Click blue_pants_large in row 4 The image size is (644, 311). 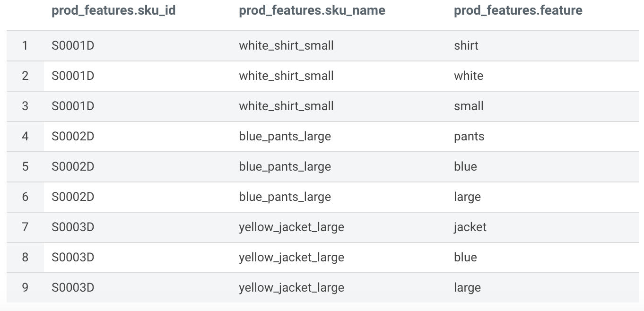click(x=285, y=137)
